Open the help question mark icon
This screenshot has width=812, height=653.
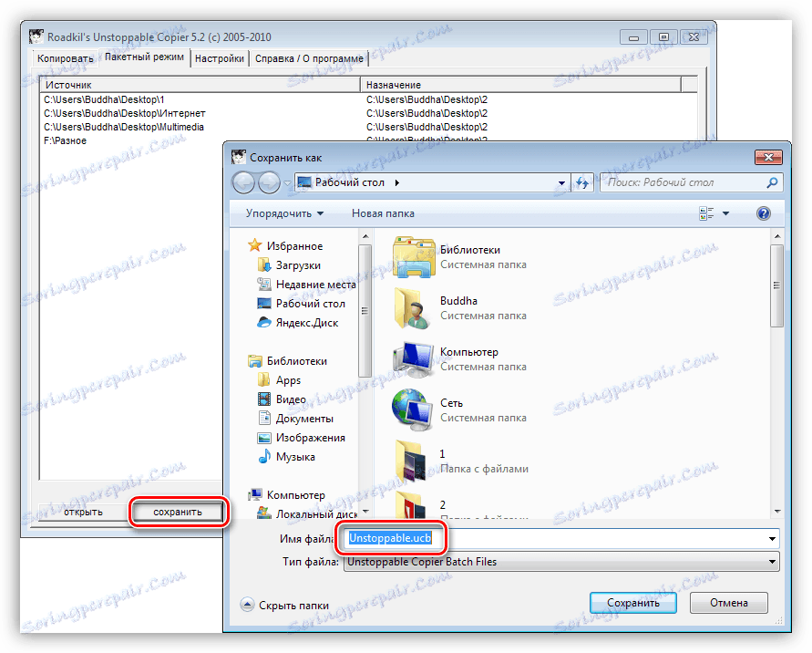click(764, 213)
